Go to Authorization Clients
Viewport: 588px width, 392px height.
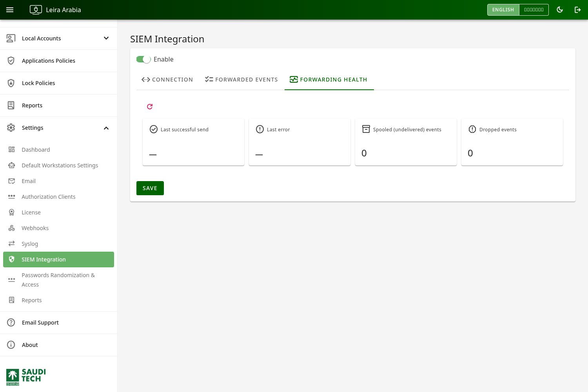coord(59,197)
